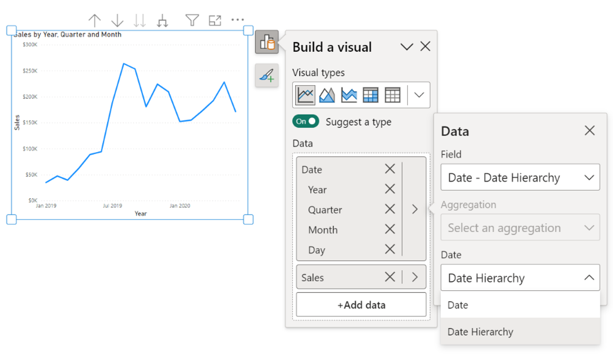The image size is (613, 364).
Task: Close the Data flyout panel
Action: [x=589, y=131]
